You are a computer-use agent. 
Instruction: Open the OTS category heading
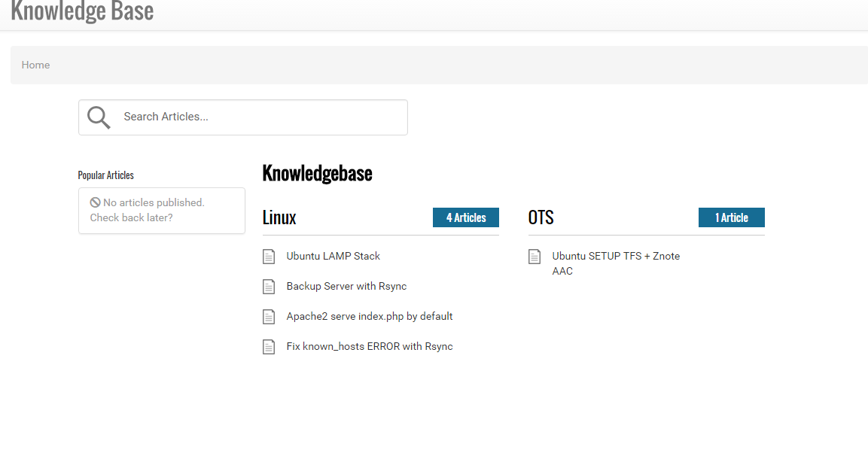(541, 217)
